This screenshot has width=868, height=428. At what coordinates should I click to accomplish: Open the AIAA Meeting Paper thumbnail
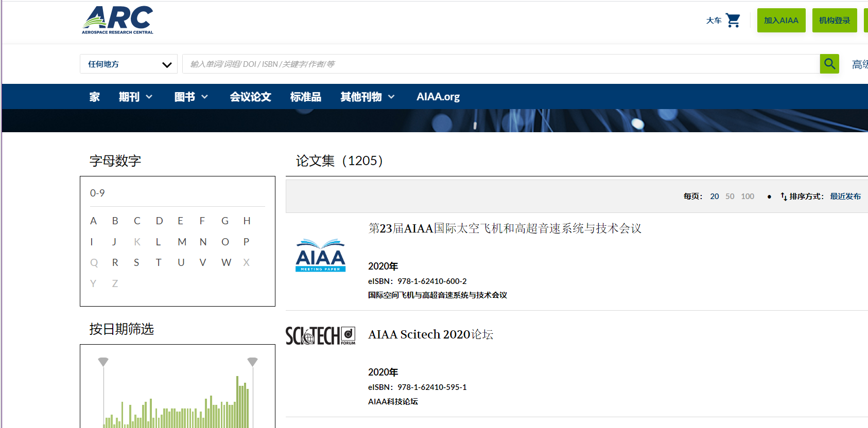tap(320, 255)
